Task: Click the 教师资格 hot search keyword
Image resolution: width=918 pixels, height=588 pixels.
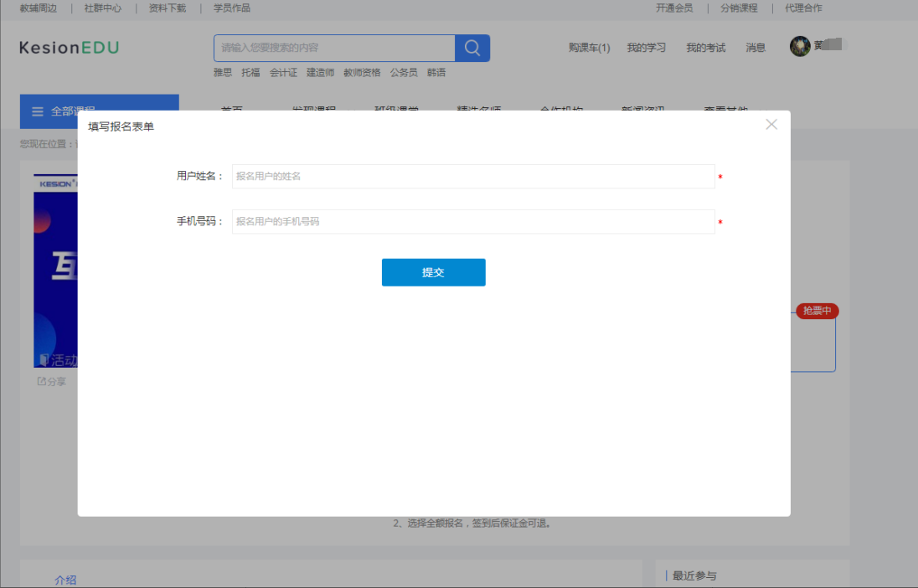Action: click(x=362, y=73)
